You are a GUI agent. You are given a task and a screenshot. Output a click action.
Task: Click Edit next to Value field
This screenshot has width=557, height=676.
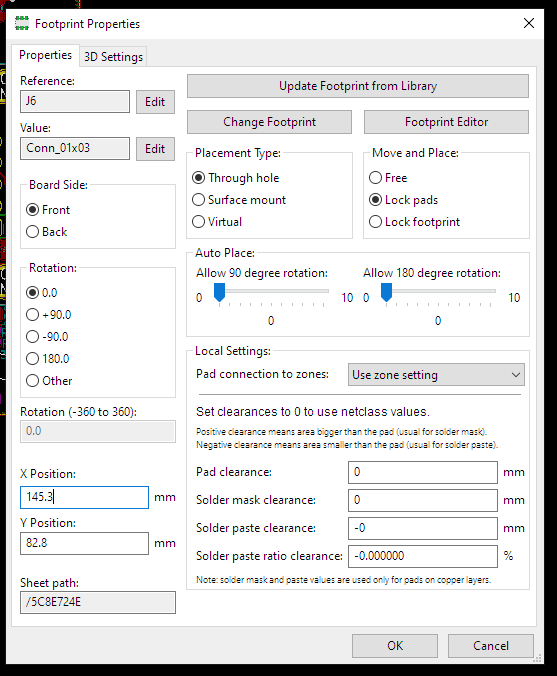pos(155,149)
